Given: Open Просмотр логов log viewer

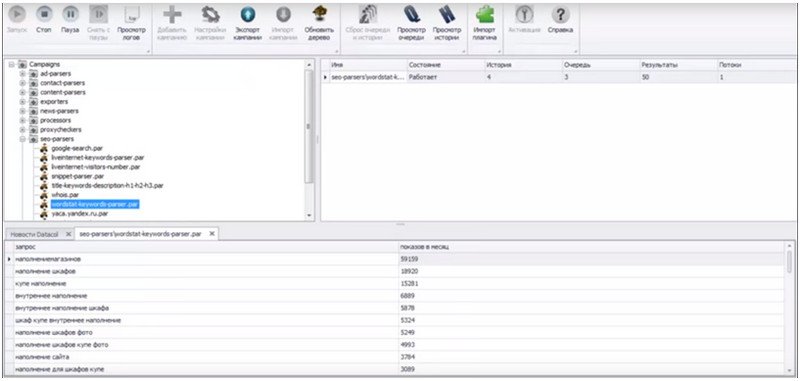Looking at the screenshot, I should point(131,23).
